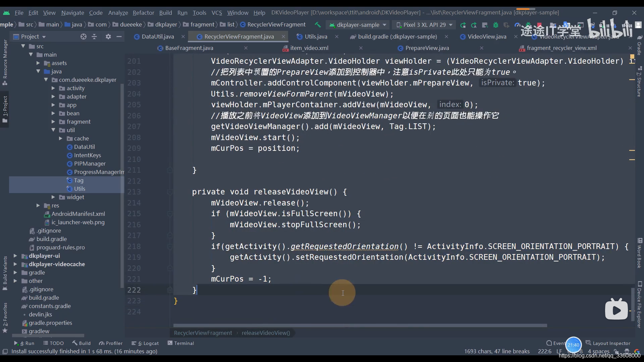Click the editor horizontal scrollbar
Viewport: 644px width, 362px height.
click(x=360, y=325)
